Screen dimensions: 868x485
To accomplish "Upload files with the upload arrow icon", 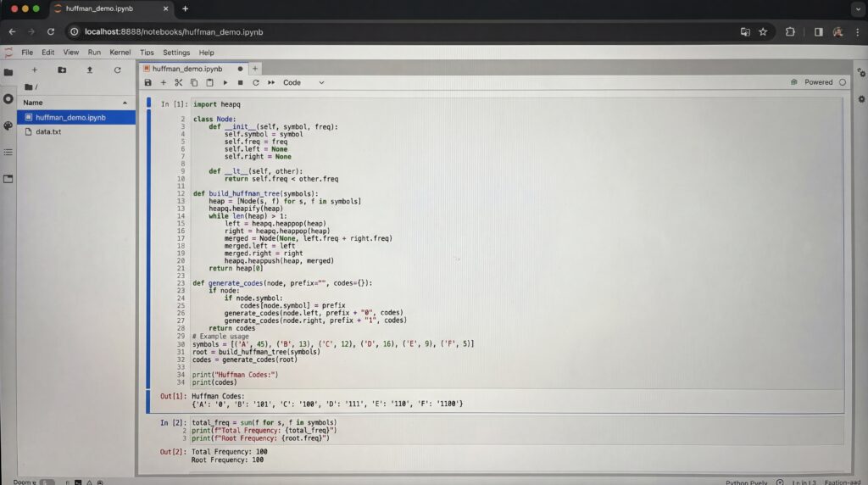I will [x=90, y=70].
